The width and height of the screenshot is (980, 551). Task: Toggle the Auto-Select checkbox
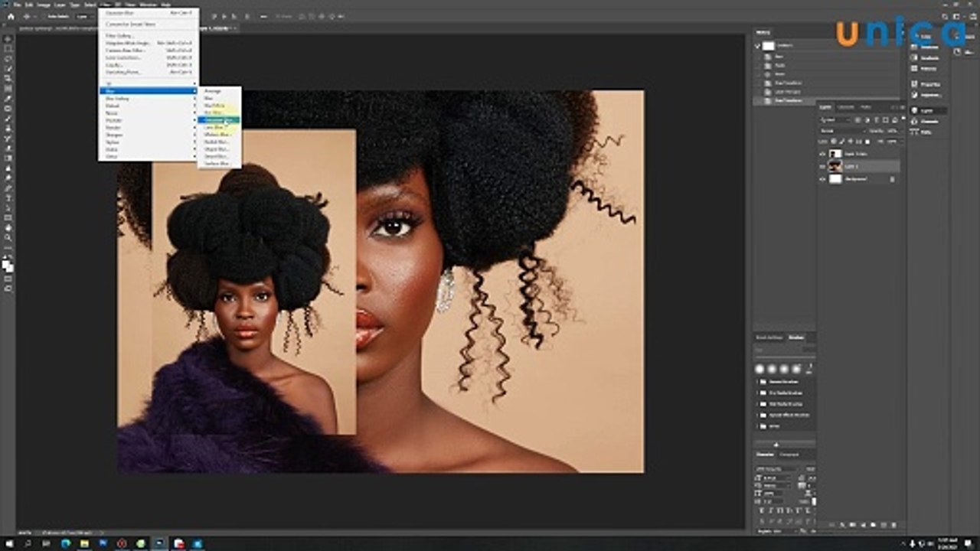tap(44, 16)
